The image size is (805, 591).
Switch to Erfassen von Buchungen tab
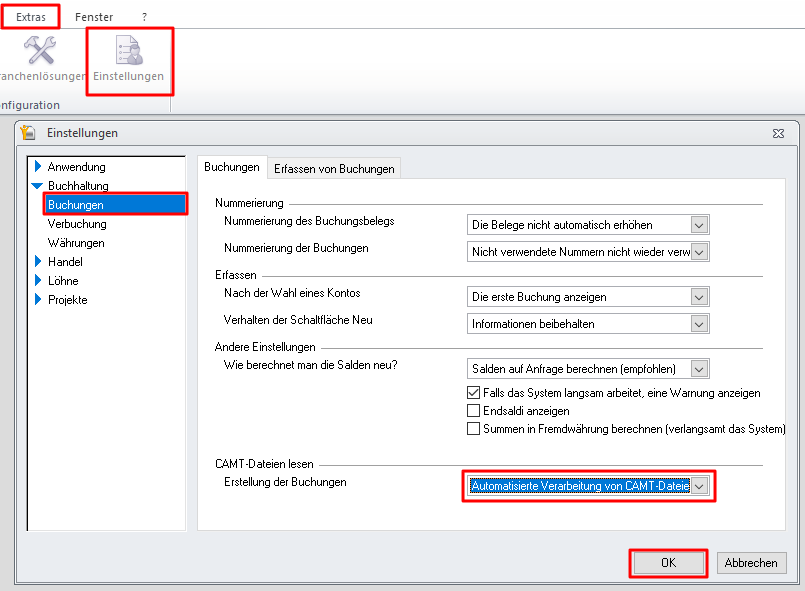tap(334, 169)
